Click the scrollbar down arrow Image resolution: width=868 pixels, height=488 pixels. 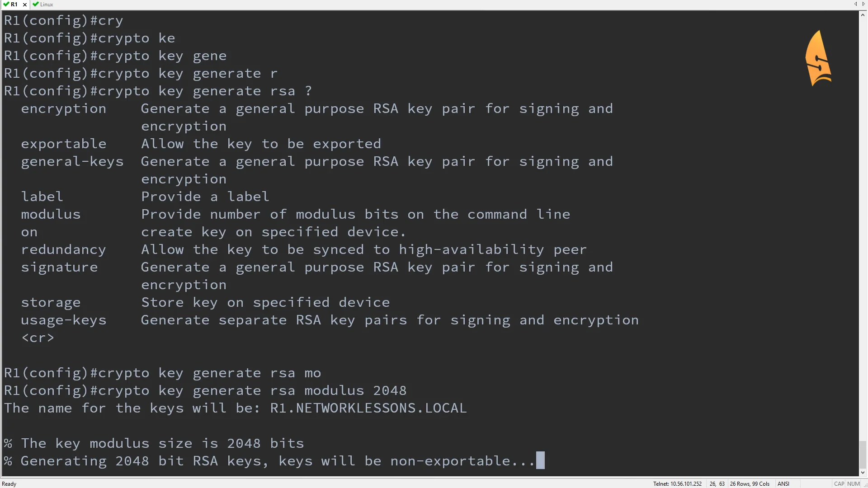(863, 473)
